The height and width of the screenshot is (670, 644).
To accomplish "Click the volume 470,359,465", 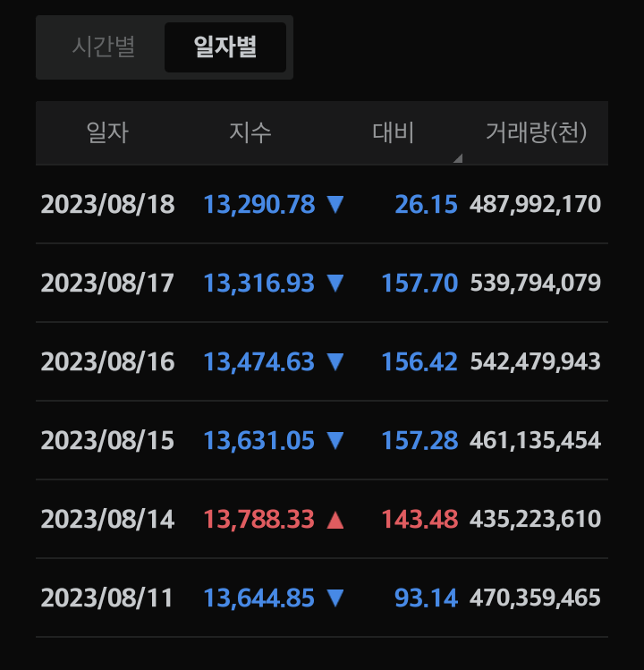I will [536, 598].
